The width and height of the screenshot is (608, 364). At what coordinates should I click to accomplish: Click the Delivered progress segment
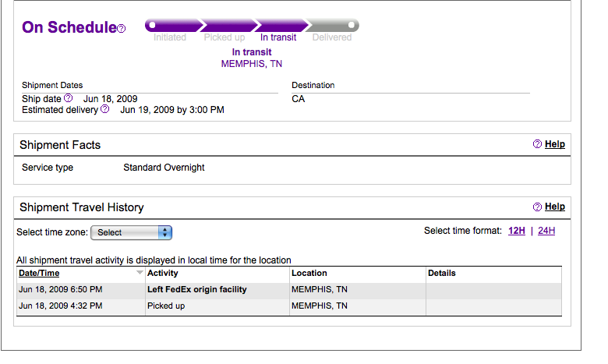pyautogui.click(x=333, y=26)
